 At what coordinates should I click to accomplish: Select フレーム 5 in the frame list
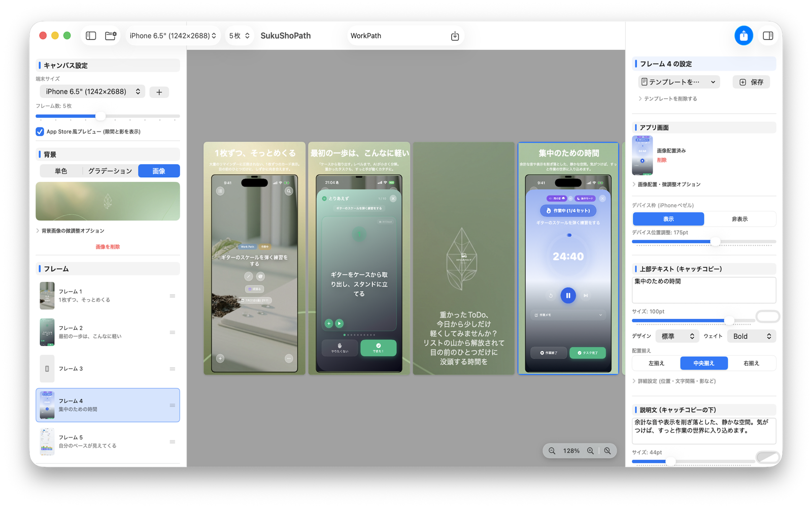(x=108, y=441)
